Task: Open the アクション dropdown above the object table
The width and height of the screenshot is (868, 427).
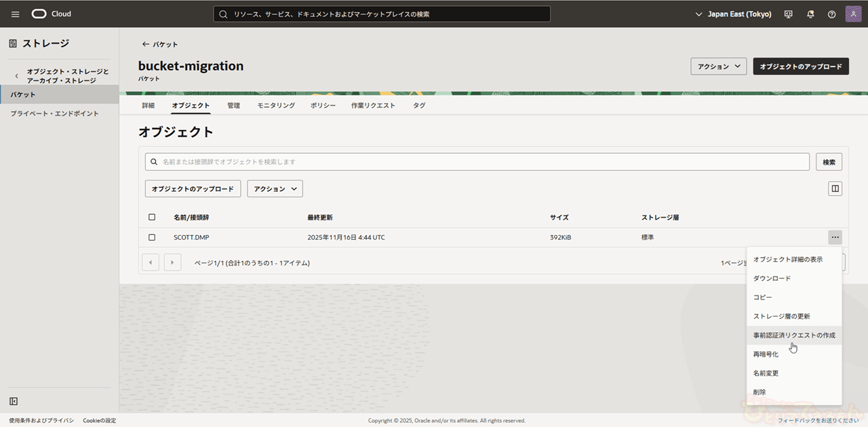Action: [x=275, y=189]
